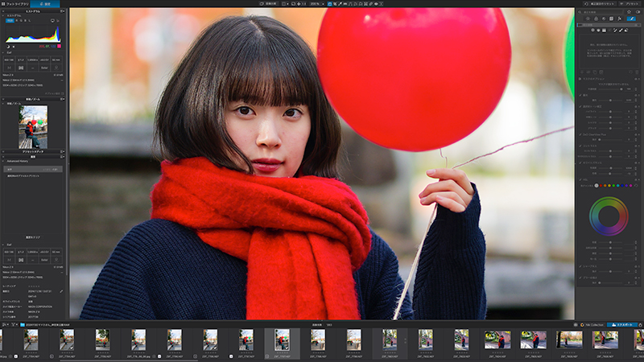This screenshot has width=644, height=362.
Task: Click the navigator preview thumbnail
Action: click(33, 127)
